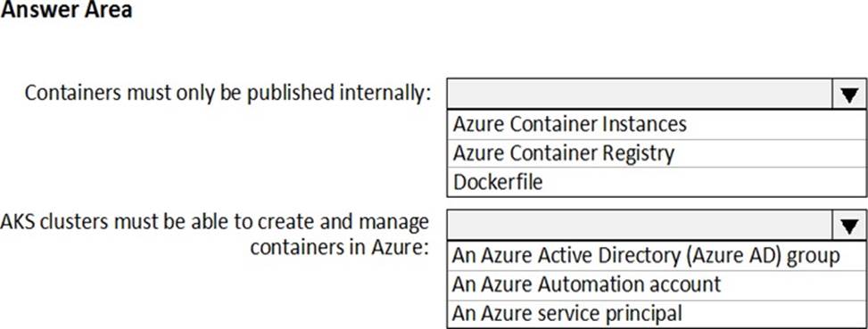The image size is (868, 329).
Task: Open the AKS clusters dropdown arrow
Action: [848, 226]
